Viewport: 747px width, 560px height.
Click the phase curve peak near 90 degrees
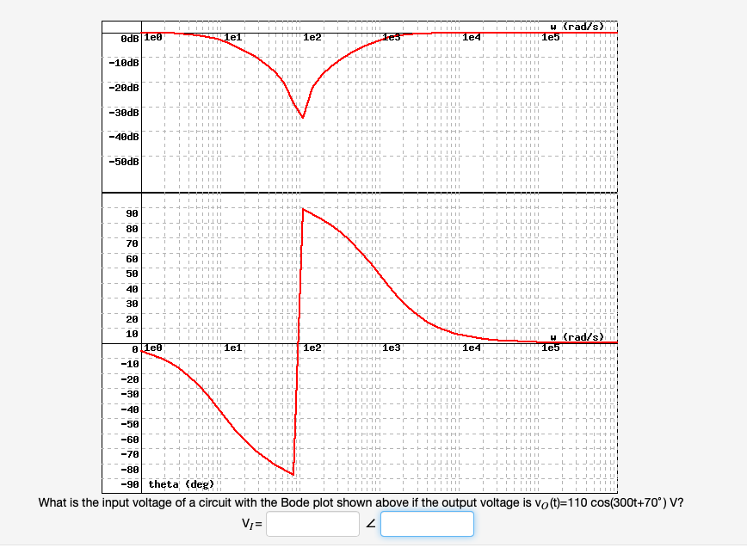303,209
